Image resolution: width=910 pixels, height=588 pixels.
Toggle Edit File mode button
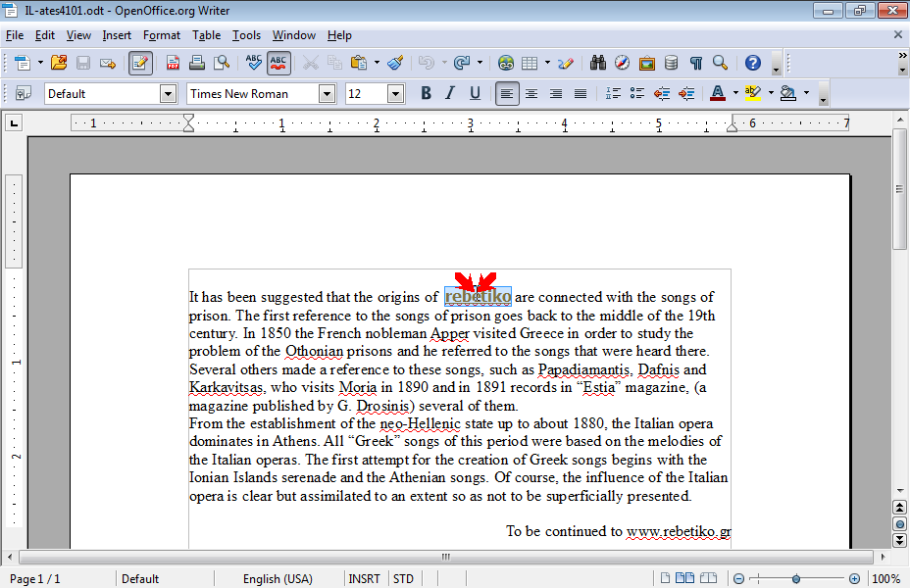coord(140,63)
